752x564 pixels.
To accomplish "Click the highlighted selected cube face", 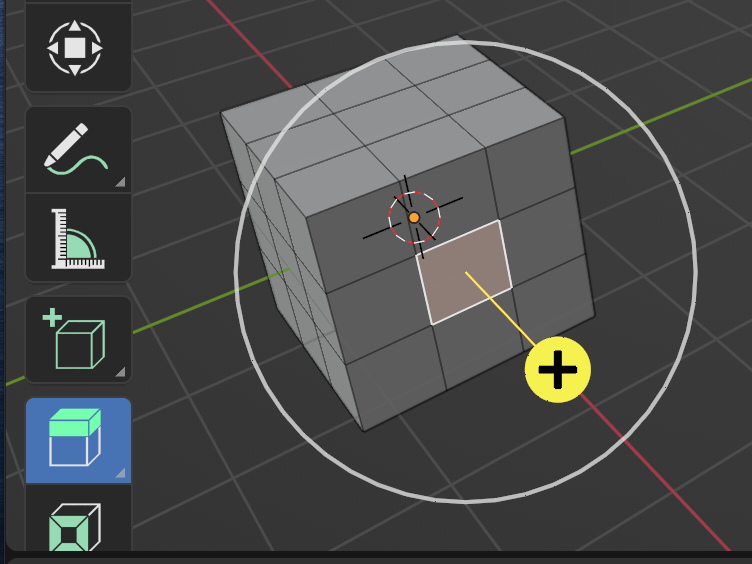I will tap(464, 272).
